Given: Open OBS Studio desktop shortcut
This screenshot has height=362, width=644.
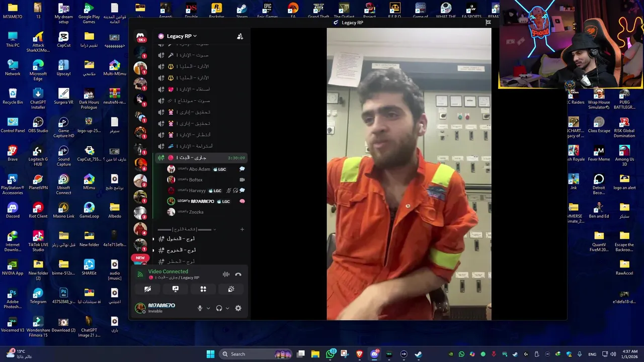Looking at the screenshot, I should (x=38, y=125).
